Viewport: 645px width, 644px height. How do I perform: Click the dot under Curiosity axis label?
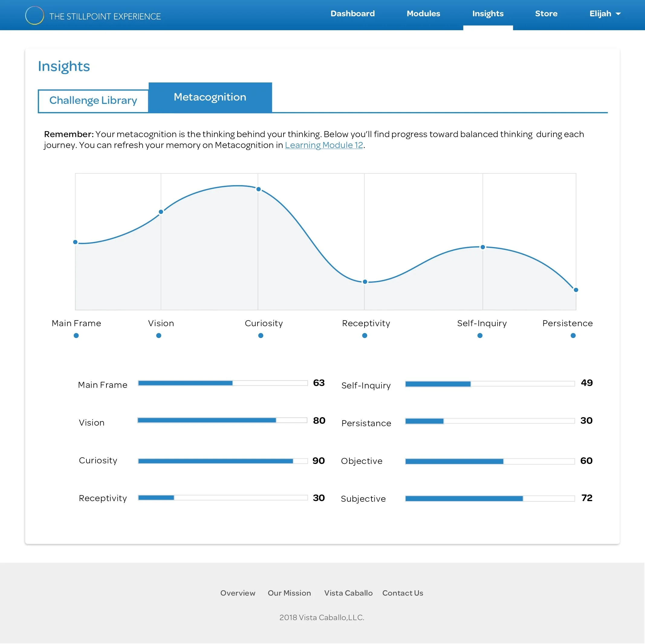coord(261,335)
